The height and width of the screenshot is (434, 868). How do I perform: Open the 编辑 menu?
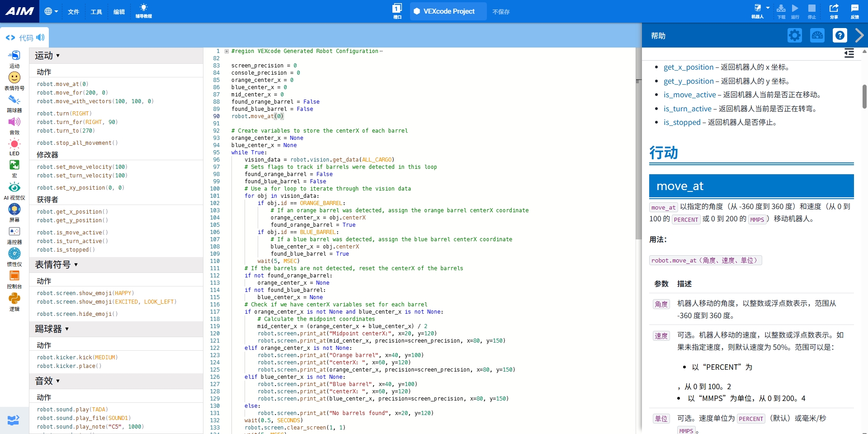point(119,12)
